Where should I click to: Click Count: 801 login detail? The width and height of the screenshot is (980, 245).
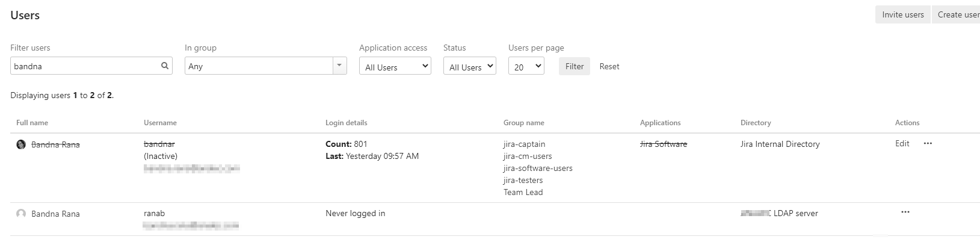tap(347, 144)
